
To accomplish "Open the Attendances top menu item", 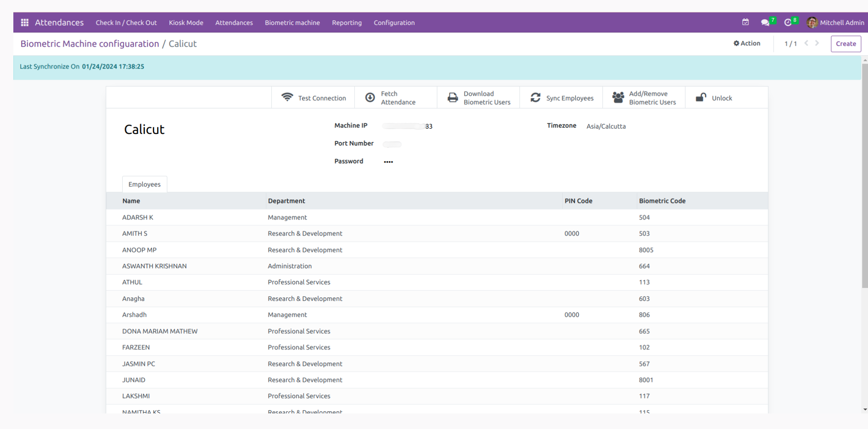I will pyautogui.click(x=234, y=23).
